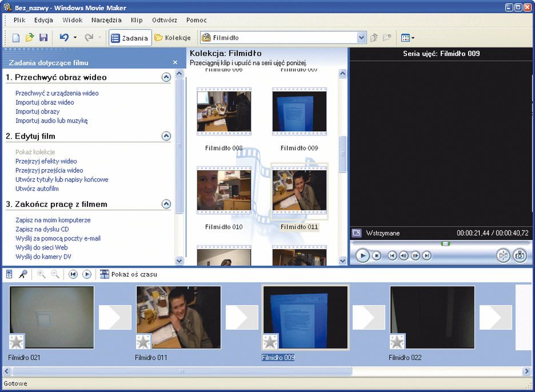535x392 pixels.
Task: Open the Klip menu
Action: point(137,20)
